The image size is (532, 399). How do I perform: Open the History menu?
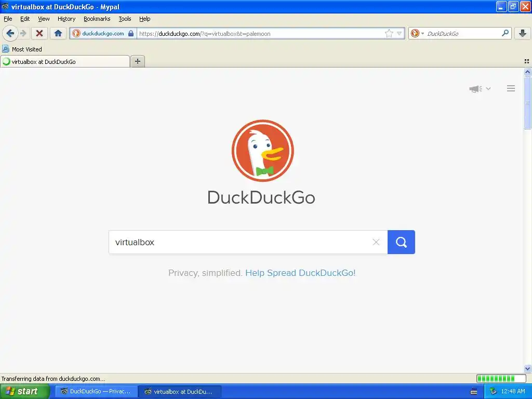pyautogui.click(x=66, y=19)
